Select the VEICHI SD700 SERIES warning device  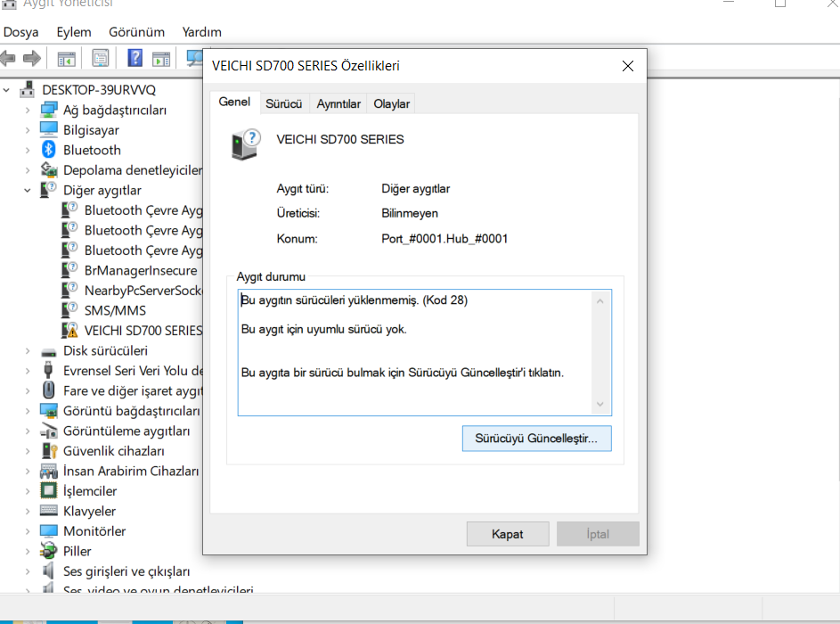click(143, 330)
